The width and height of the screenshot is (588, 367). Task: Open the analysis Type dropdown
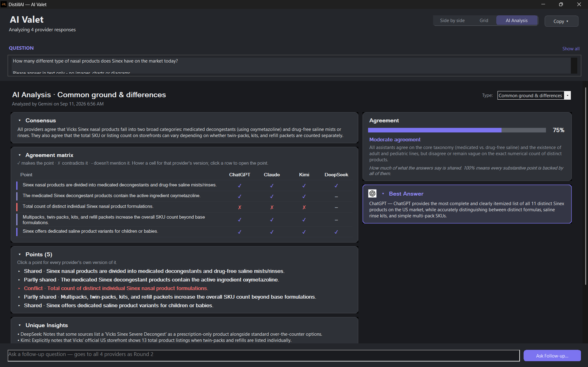534,95
